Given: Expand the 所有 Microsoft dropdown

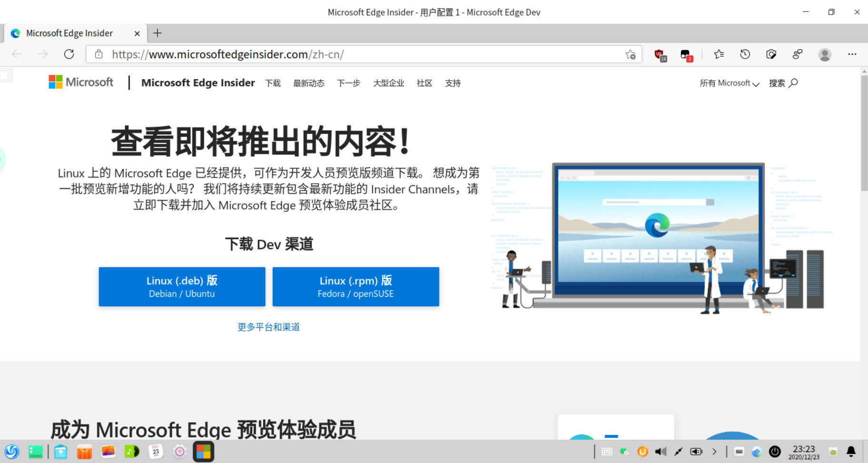Looking at the screenshot, I should pos(729,83).
